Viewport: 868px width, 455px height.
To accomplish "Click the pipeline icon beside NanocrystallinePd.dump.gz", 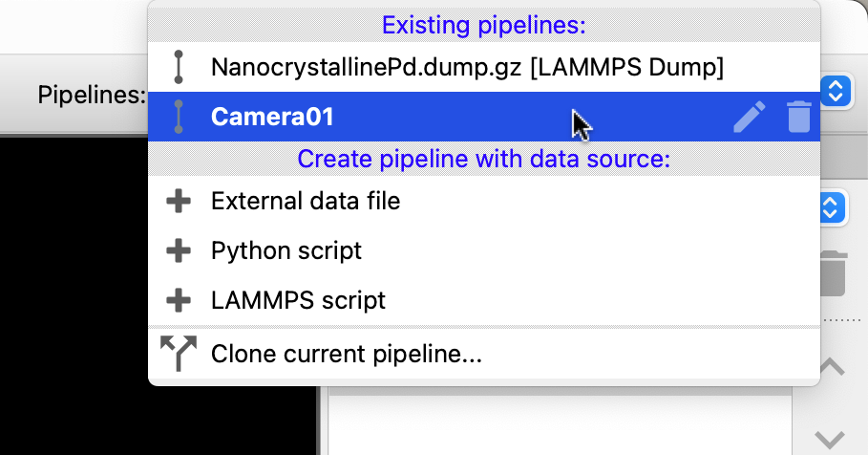I will [x=178, y=67].
